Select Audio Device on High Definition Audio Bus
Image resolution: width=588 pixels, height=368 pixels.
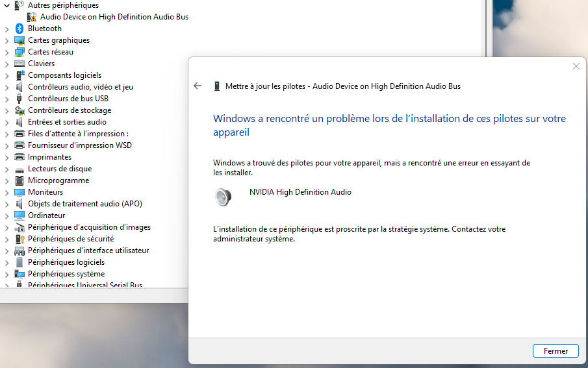pos(114,17)
